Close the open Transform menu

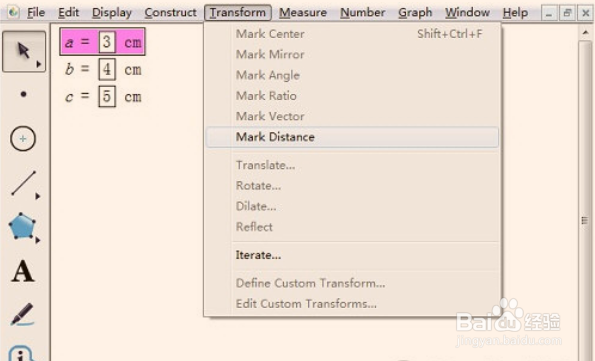coord(238,13)
